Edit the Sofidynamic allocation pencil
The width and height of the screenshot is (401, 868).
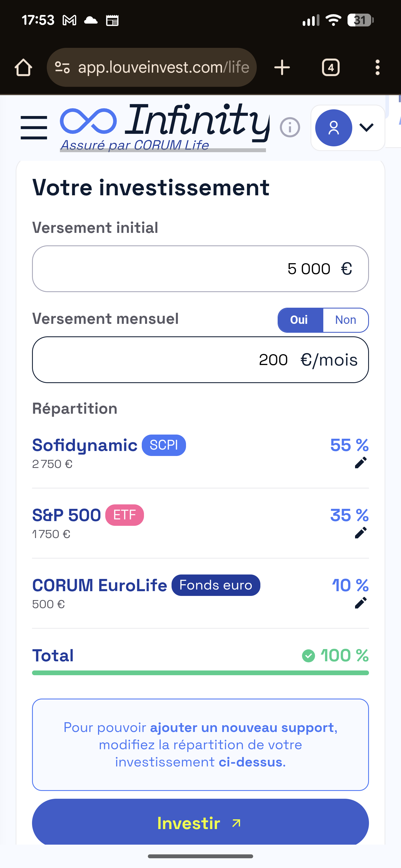(x=361, y=463)
